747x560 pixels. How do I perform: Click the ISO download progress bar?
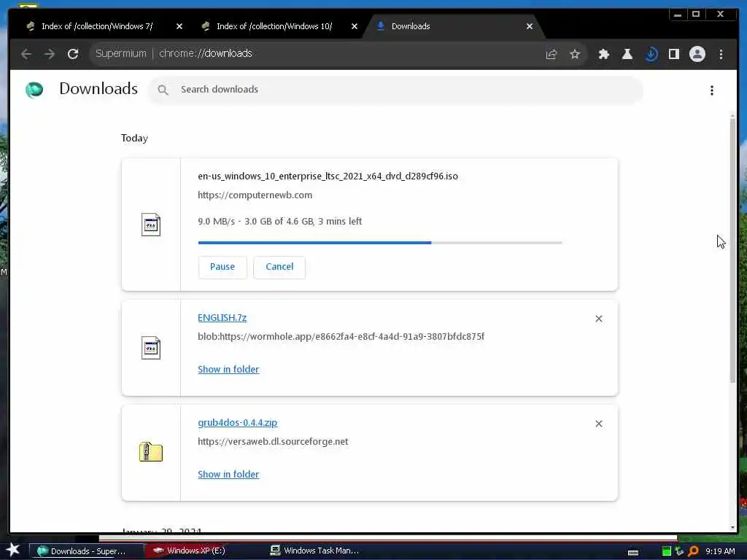coord(380,243)
